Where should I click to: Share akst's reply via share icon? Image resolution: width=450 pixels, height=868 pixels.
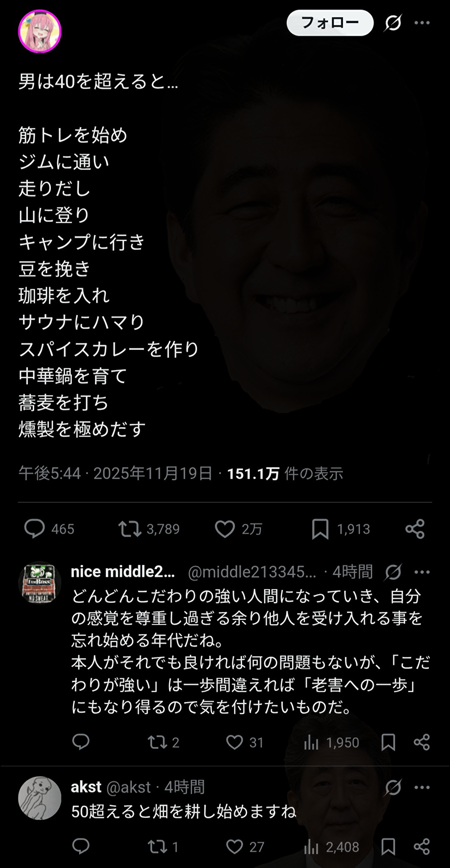pos(422,847)
